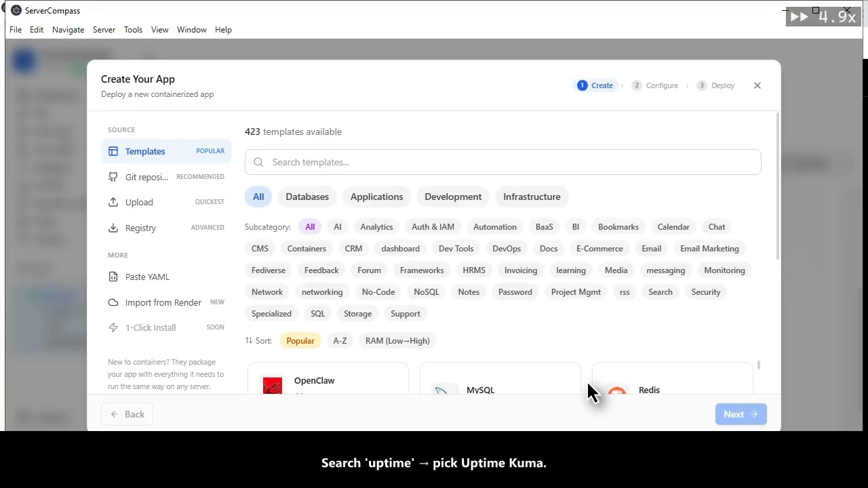Viewport: 868px width, 488px height.
Task: Filter by the Calendar subcategory
Action: (673, 227)
